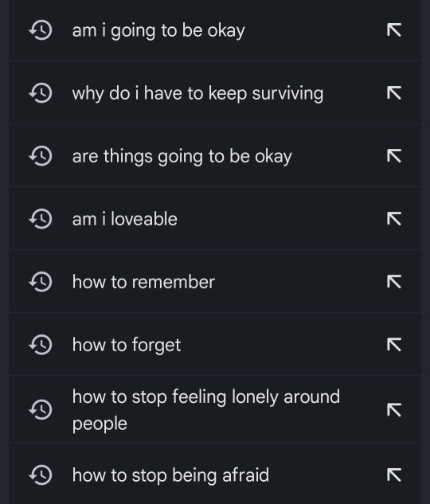Choose "are things going to be okay" search
Image resolution: width=430 pixels, height=504 pixels.
(x=215, y=156)
